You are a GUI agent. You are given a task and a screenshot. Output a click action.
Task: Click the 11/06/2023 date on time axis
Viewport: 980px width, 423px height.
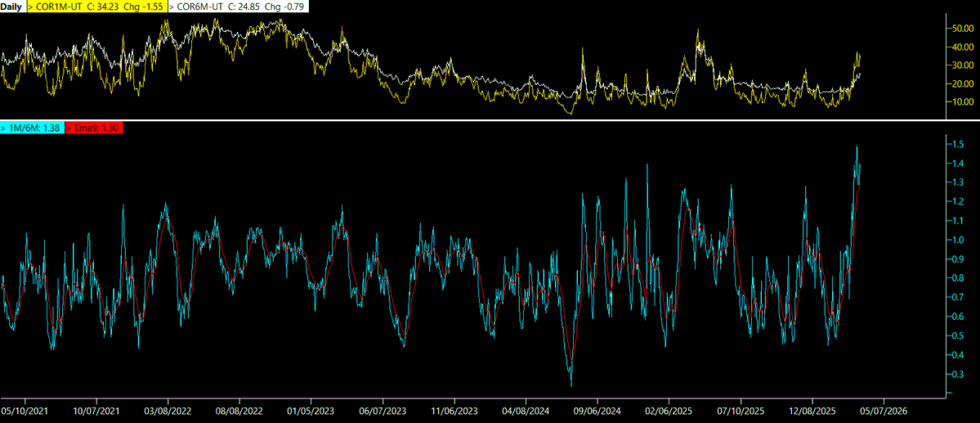tap(454, 412)
